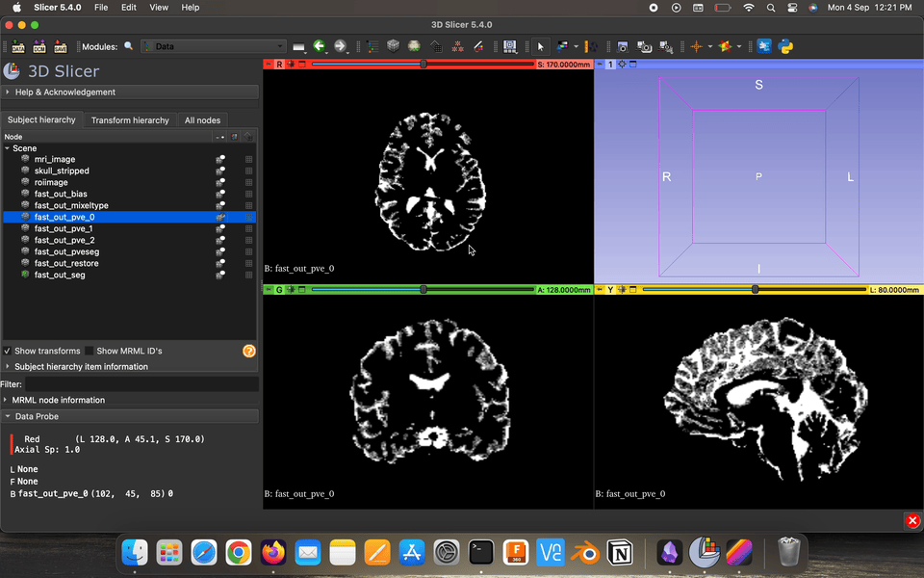Open the Models module icon
Screen dimensions: 924x578
click(414, 46)
